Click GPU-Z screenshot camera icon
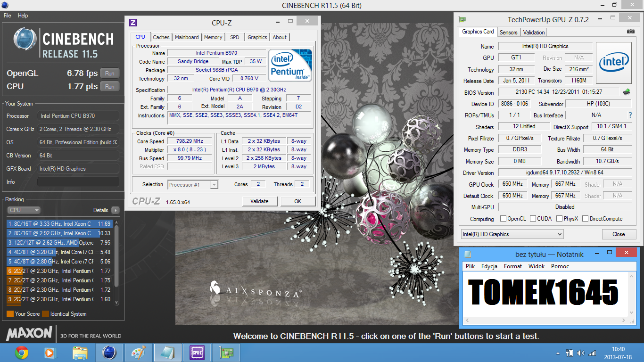The height and width of the screenshot is (362, 644). (x=631, y=32)
